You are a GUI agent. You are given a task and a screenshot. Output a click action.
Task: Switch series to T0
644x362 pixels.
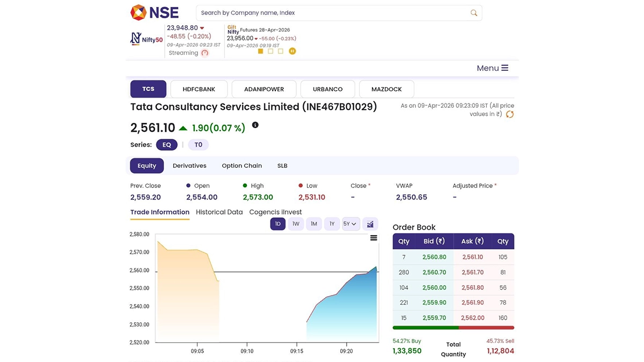click(x=198, y=145)
